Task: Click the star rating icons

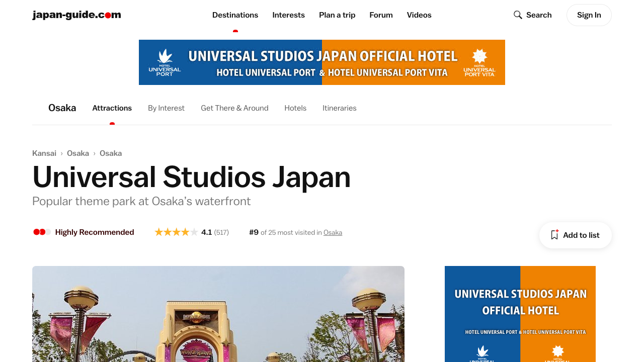Action: pyautogui.click(x=176, y=232)
